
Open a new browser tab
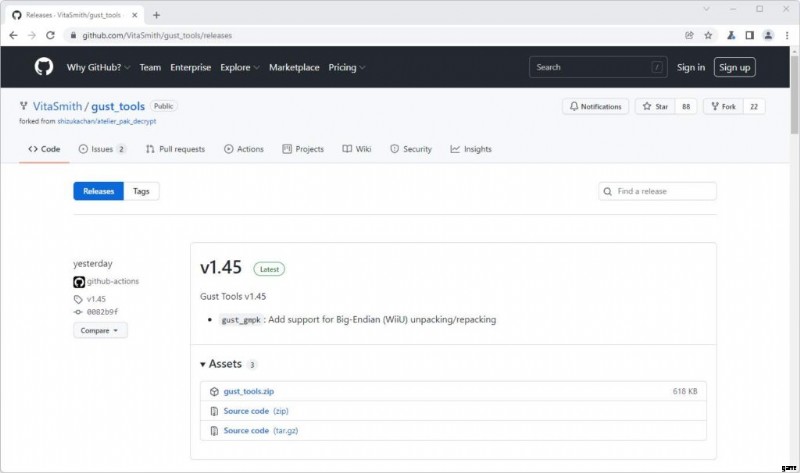pyautogui.click(x=156, y=15)
